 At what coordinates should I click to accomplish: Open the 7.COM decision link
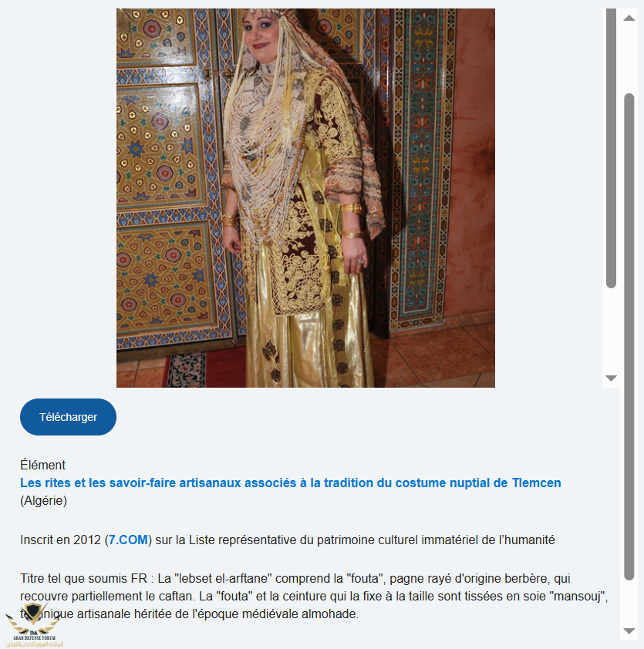pos(128,540)
